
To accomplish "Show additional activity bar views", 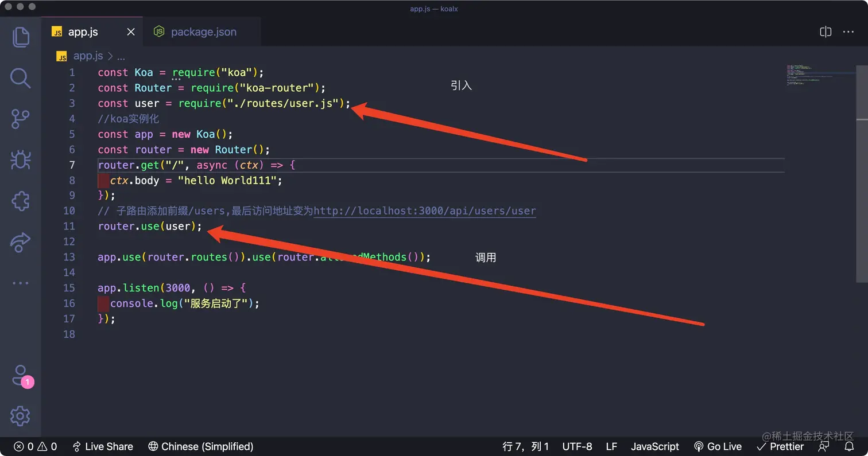I will [x=21, y=283].
